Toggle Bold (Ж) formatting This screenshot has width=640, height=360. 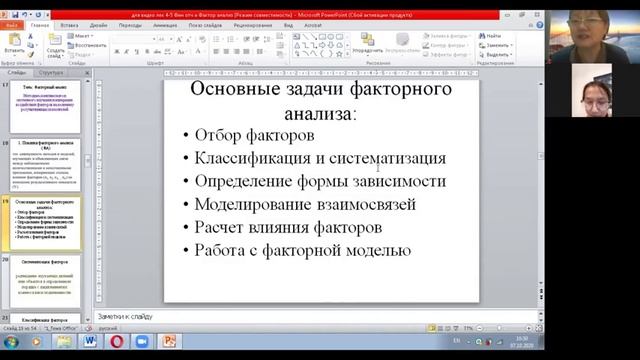[117, 52]
